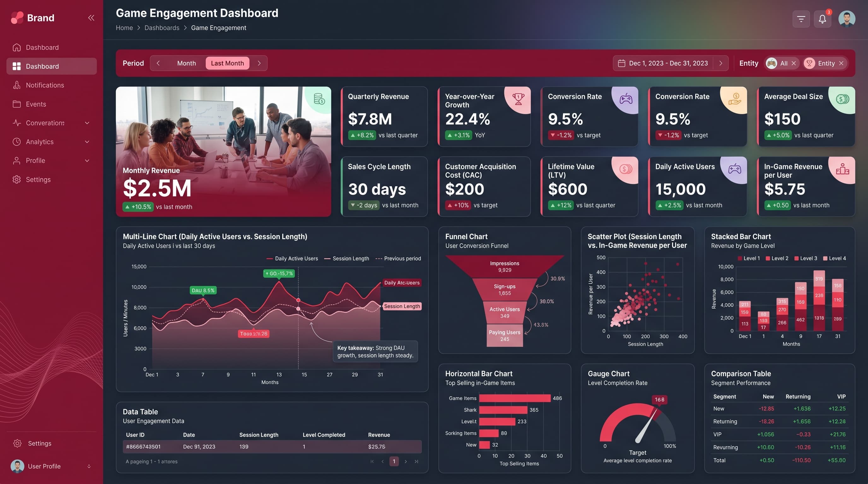Screen dimensions: 868x484
Task: Click the Dec 1 - Dec 31 date range
Action: pos(668,63)
